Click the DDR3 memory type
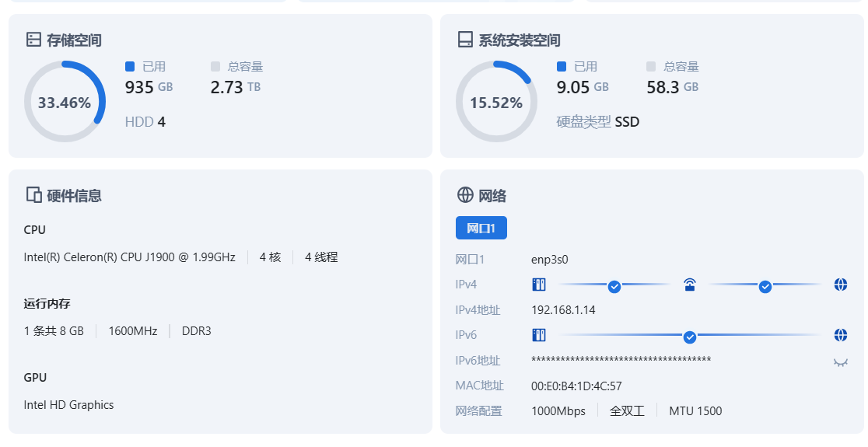 (x=197, y=331)
